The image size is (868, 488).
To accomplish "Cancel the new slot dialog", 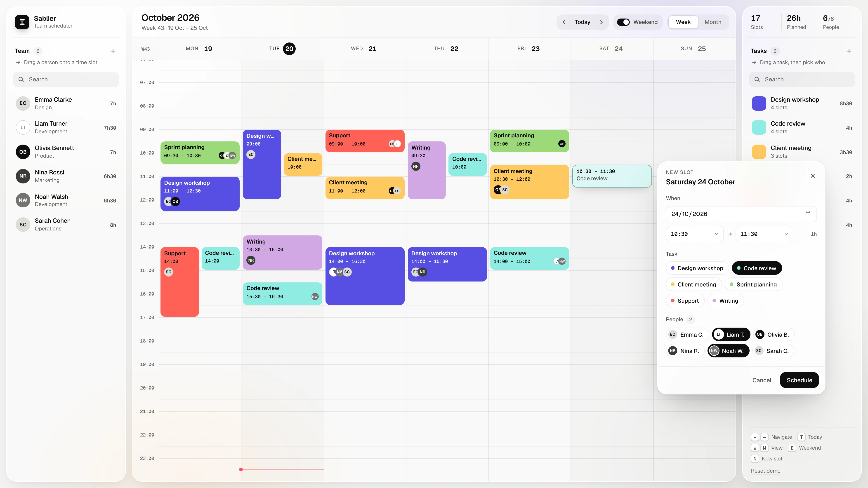I will point(762,380).
